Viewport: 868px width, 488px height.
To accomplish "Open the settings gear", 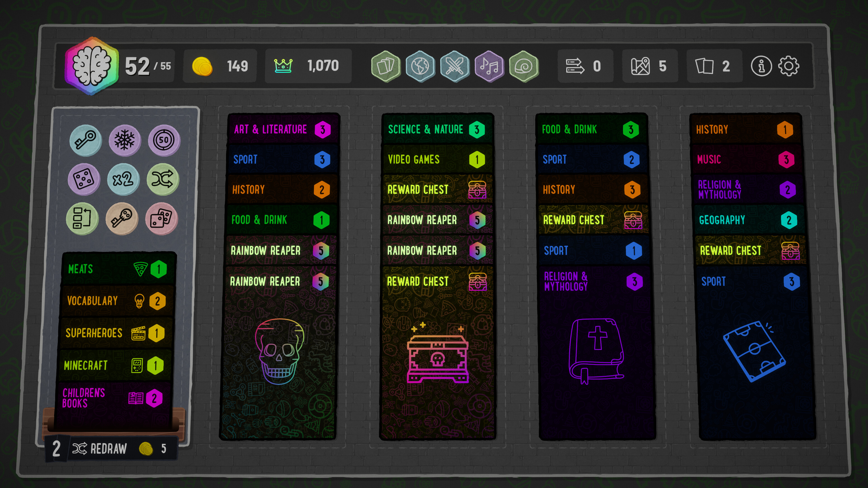I will coord(788,66).
